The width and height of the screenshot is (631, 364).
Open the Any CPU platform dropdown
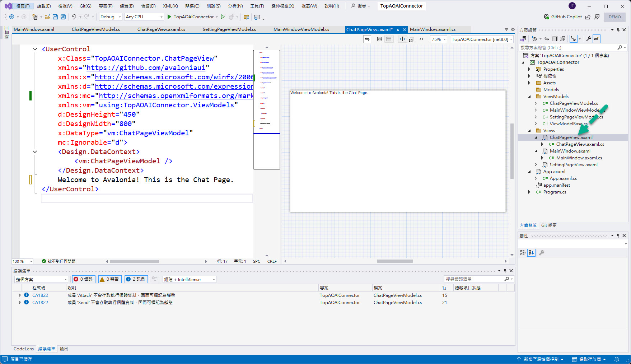coord(144,17)
